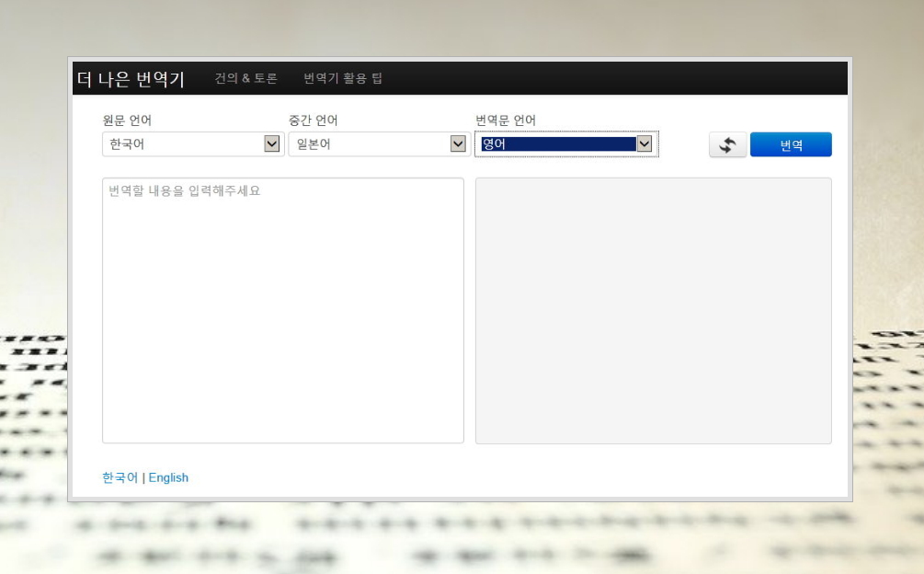Image resolution: width=924 pixels, height=574 pixels.
Task: Click the swap languages arrows icon
Action: (x=728, y=145)
